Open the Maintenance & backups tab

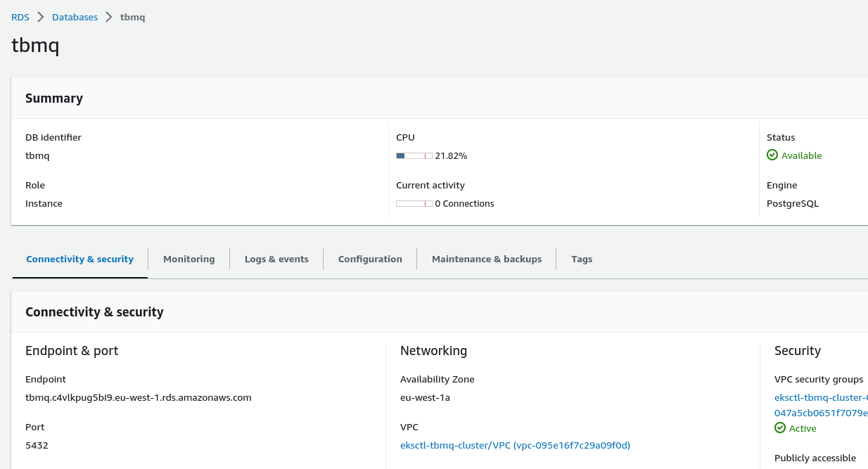[487, 259]
